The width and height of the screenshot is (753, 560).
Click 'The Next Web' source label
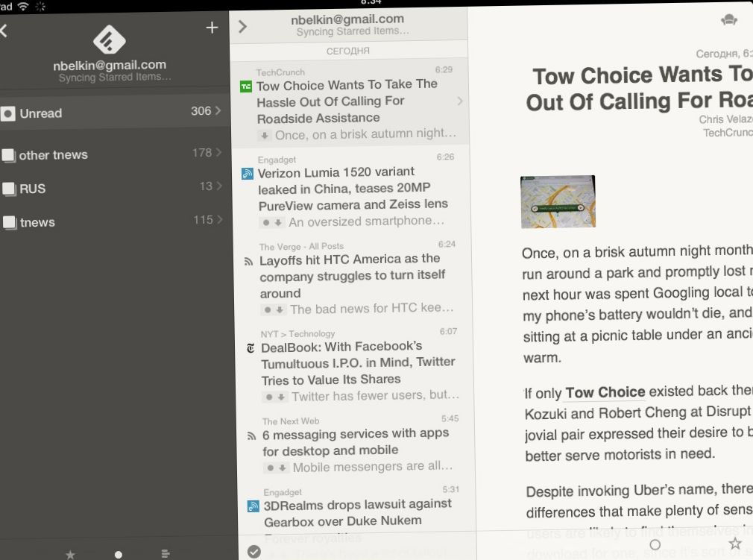pyautogui.click(x=291, y=421)
